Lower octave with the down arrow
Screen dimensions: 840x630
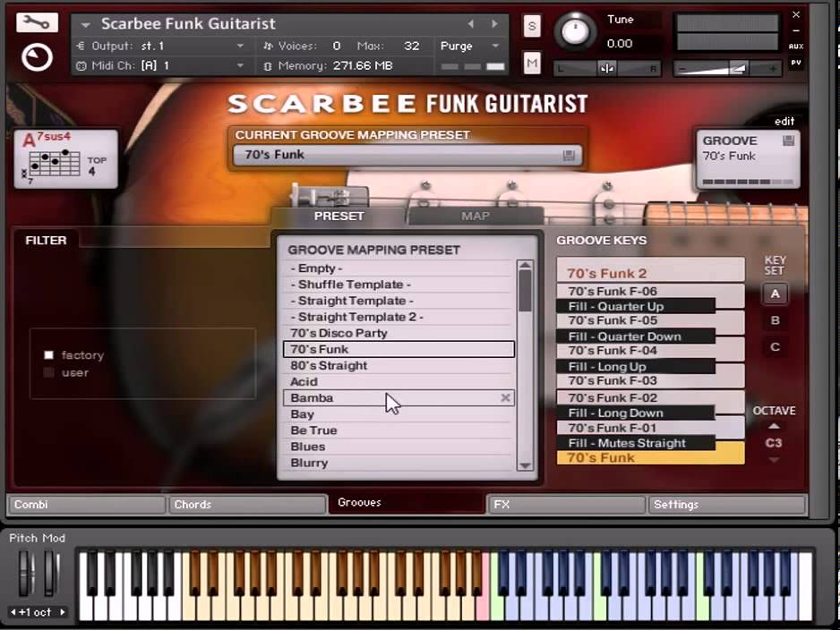coord(774,460)
